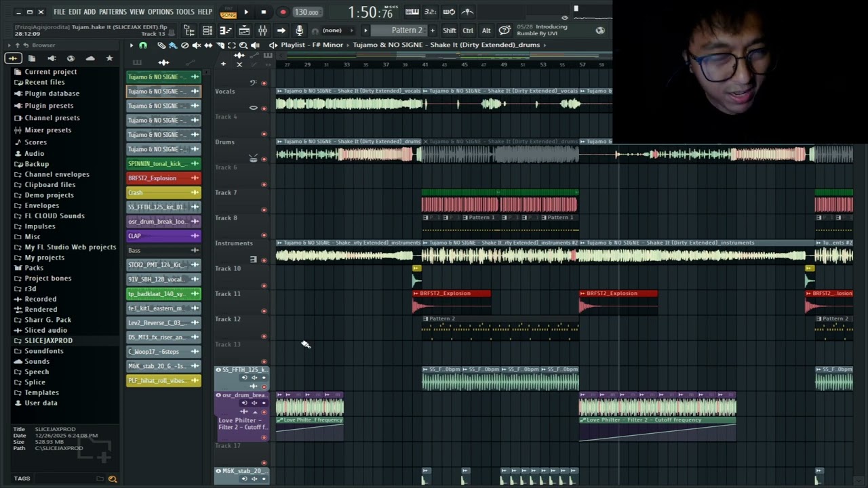Choose the Select tool in playlist toolbar
Image resolution: width=868 pixels, height=488 pixels.
[x=231, y=45]
